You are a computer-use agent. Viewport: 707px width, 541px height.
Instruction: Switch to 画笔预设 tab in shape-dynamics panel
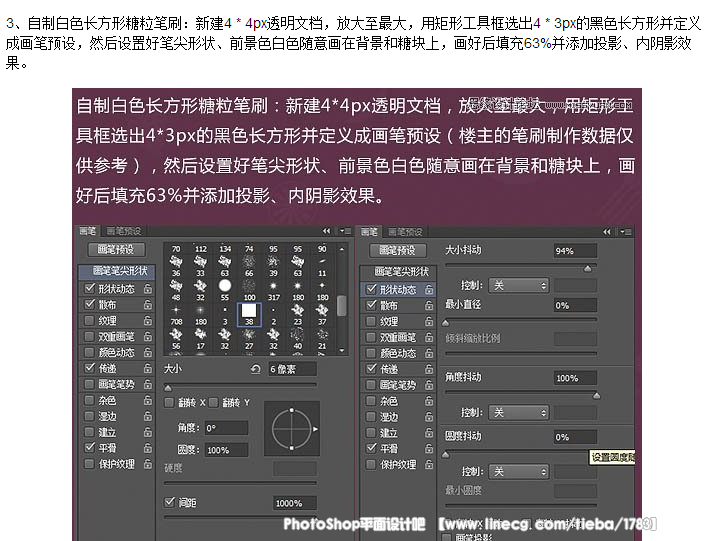click(x=405, y=232)
